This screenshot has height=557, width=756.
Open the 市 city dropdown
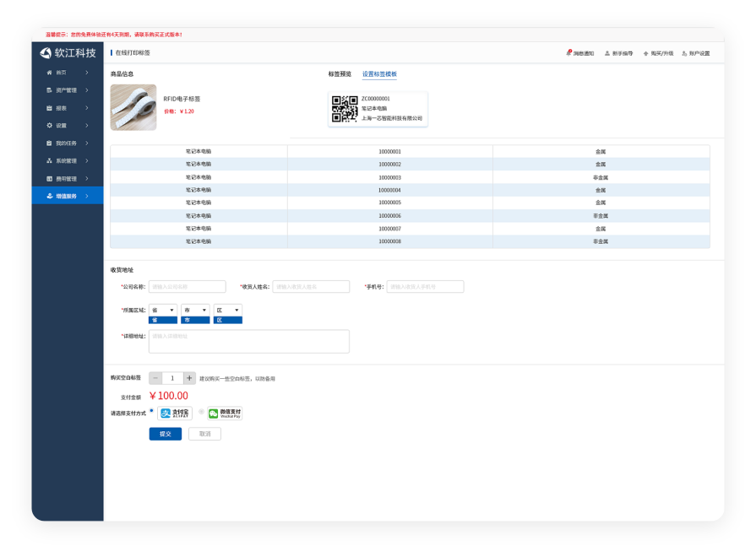click(x=195, y=310)
